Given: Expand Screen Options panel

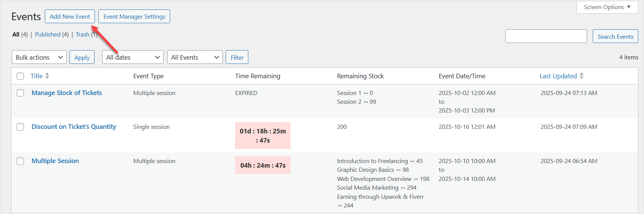Looking at the screenshot, I should pyautogui.click(x=607, y=7).
